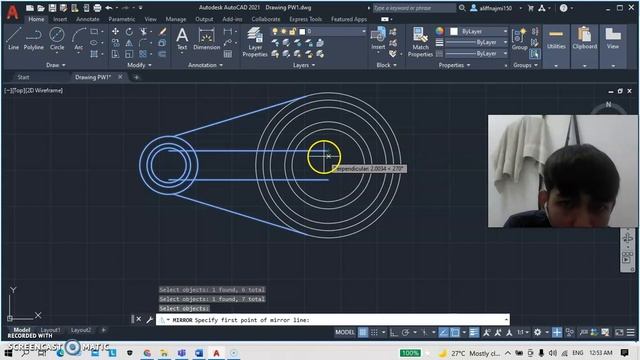Select the Arc tool

(78, 39)
